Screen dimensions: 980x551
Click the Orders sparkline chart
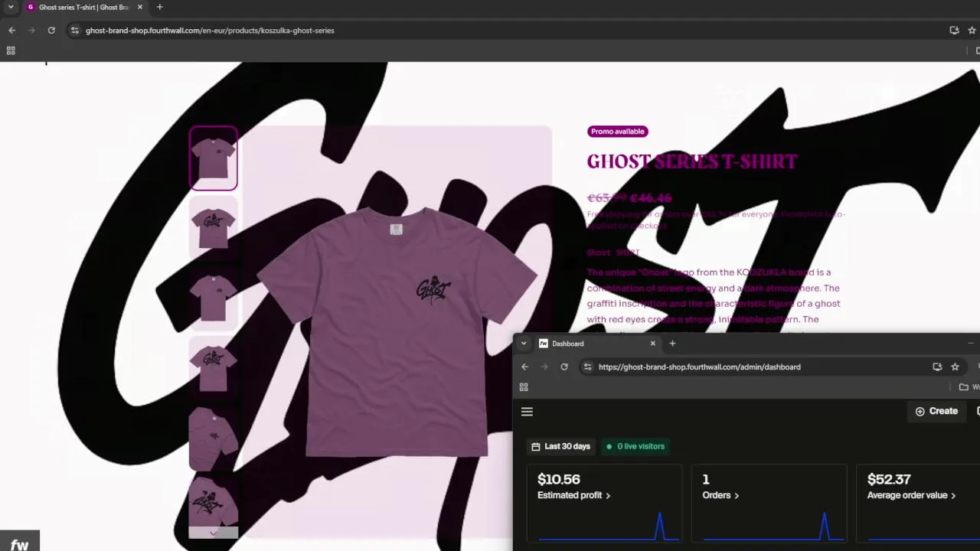click(773, 526)
